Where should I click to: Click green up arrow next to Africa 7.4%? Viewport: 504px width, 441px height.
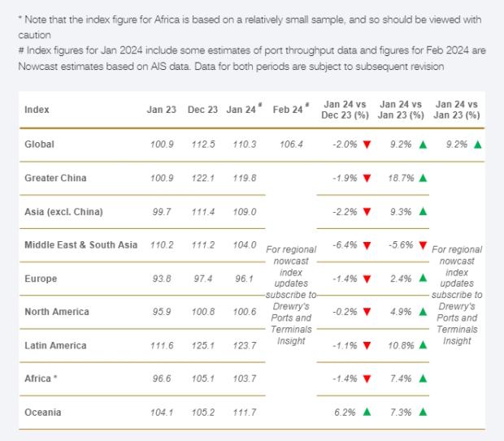[423, 379]
